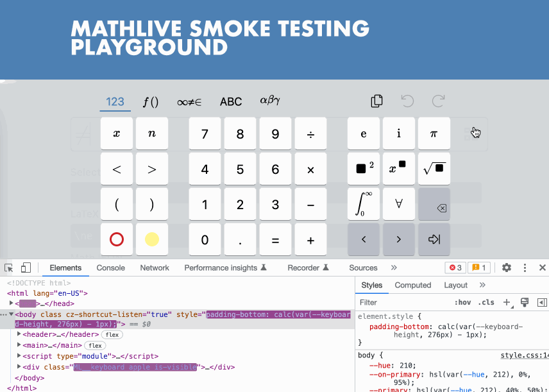Show more DevTools tabs chevron
The height and width of the screenshot is (392, 549).
click(x=394, y=268)
